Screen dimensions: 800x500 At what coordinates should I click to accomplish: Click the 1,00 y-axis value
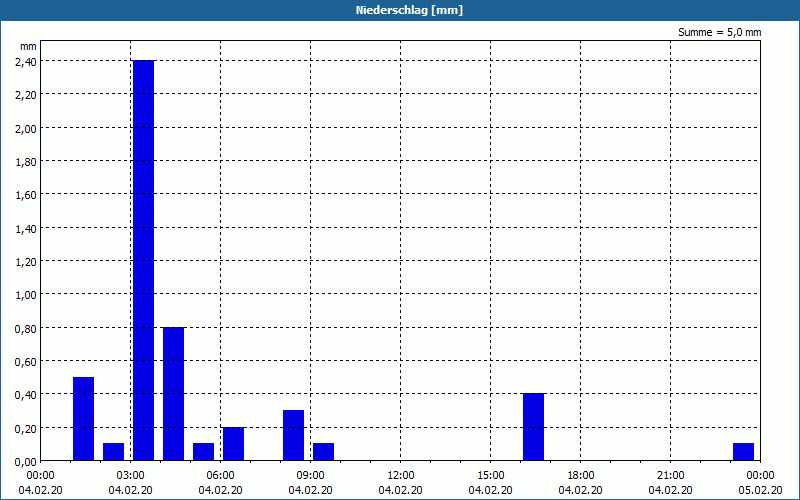coord(26,295)
